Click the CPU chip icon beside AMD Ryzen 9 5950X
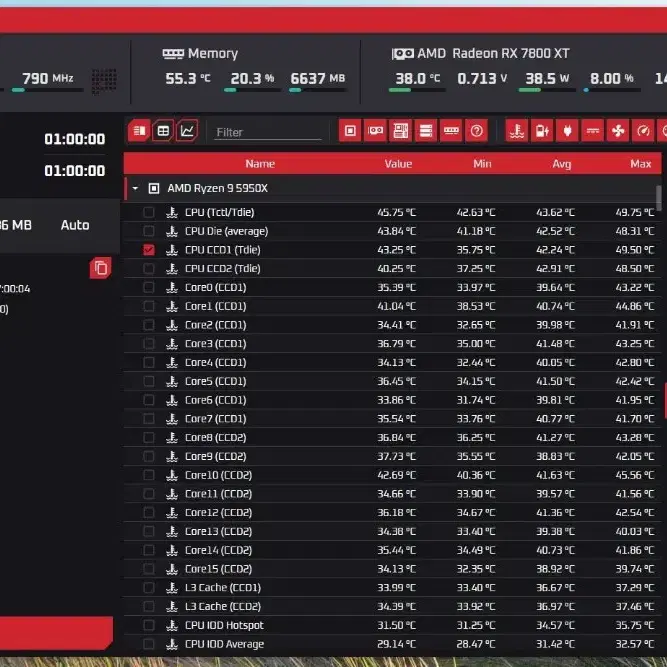Image resolution: width=667 pixels, height=667 pixels. (x=154, y=188)
